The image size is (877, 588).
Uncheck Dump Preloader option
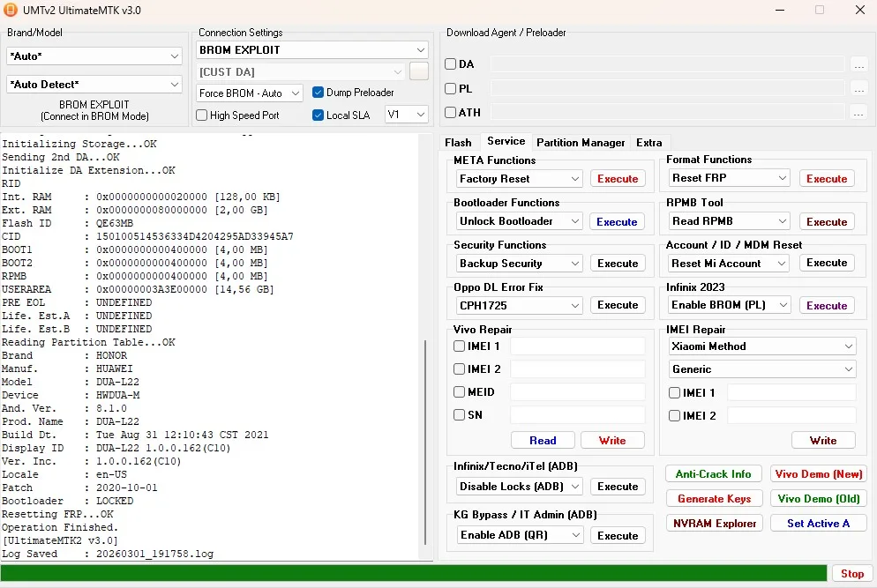(x=318, y=93)
